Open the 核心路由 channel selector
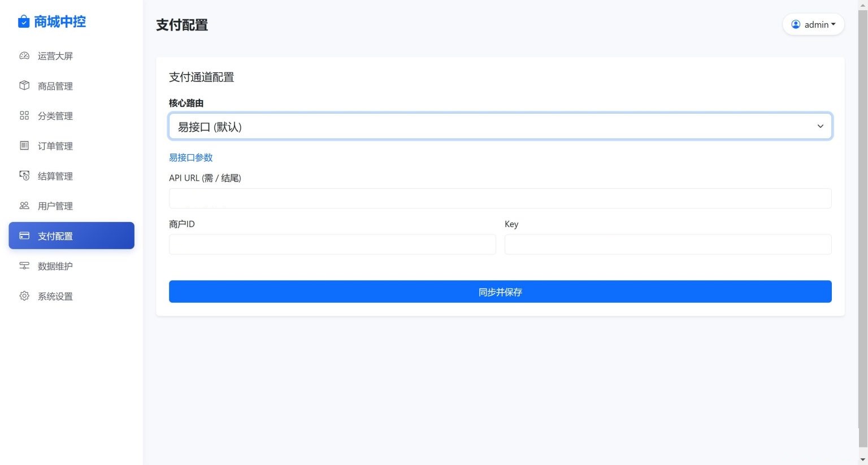The height and width of the screenshot is (465, 868). point(500,125)
